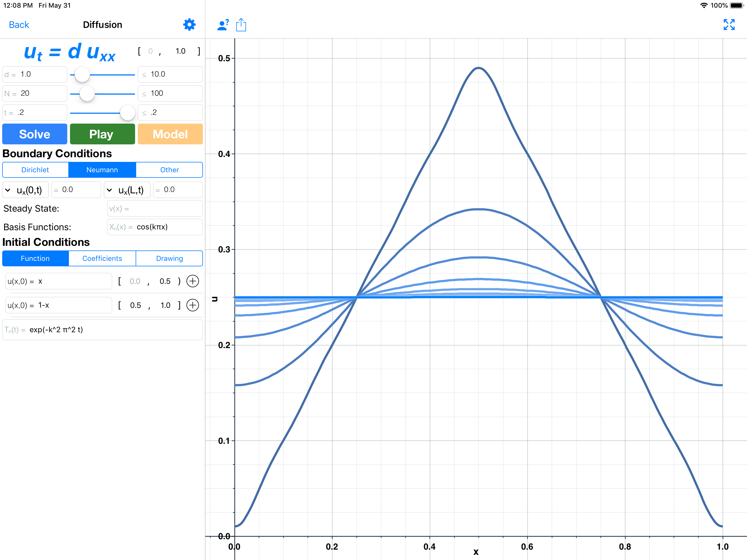Select Other boundary condition type
The width and height of the screenshot is (747, 560).
[x=169, y=170]
